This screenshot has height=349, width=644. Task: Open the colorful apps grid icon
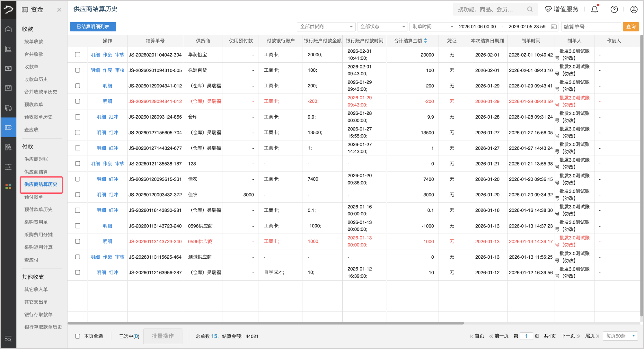[x=8, y=186]
